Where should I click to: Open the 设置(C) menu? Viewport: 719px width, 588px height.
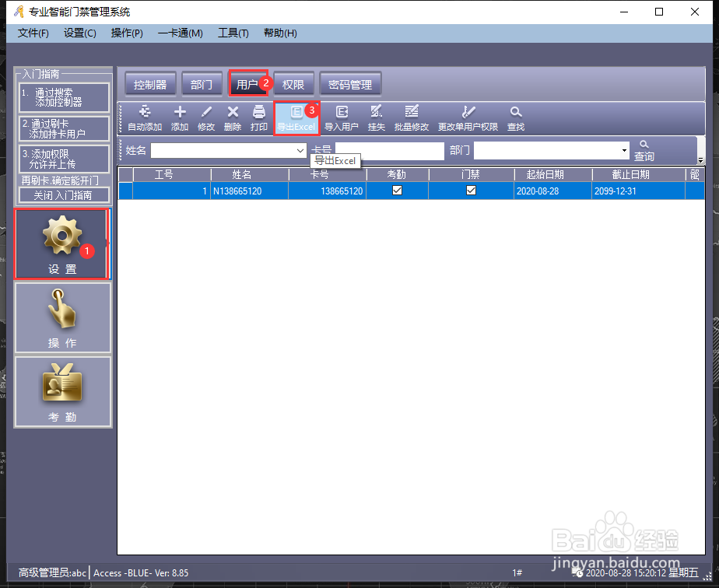click(80, 33)
